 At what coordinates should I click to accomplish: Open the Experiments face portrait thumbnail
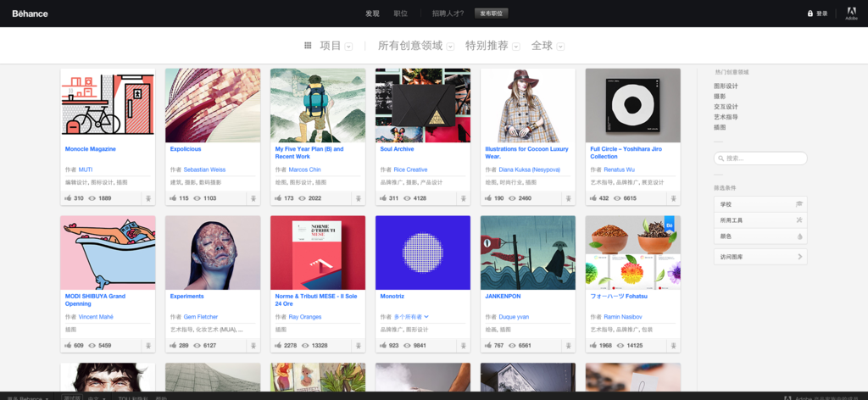[213, 253]
